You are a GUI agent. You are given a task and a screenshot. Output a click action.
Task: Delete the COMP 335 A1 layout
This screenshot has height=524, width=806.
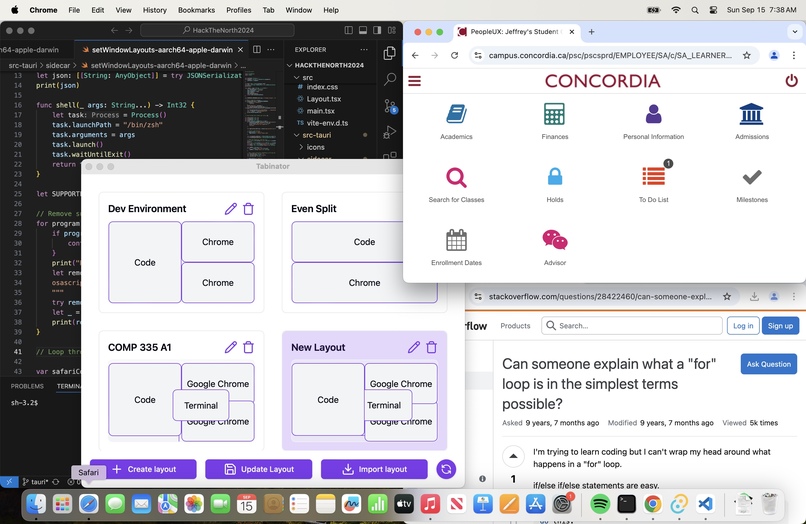pos(248,347)
